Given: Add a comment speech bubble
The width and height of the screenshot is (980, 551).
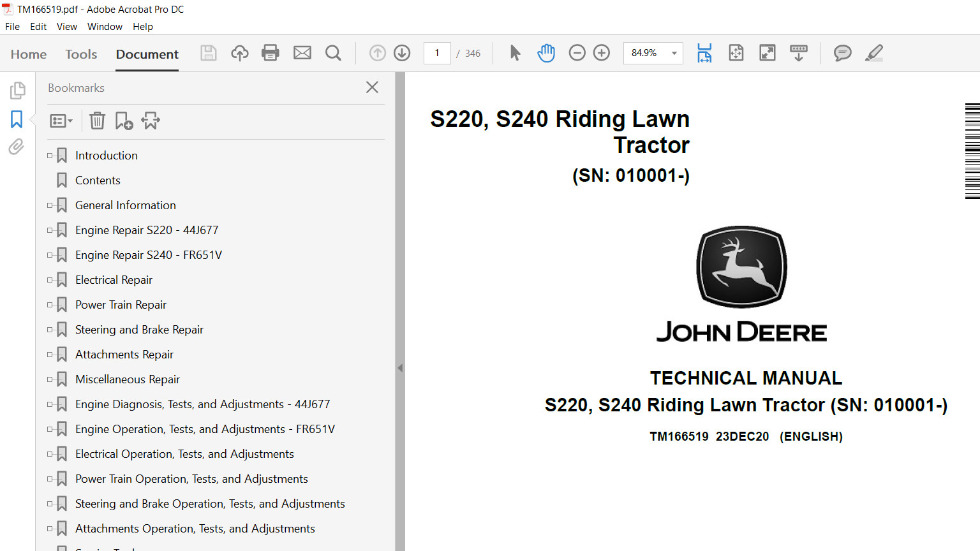Looking at the screenshot, I should point(843,53).
